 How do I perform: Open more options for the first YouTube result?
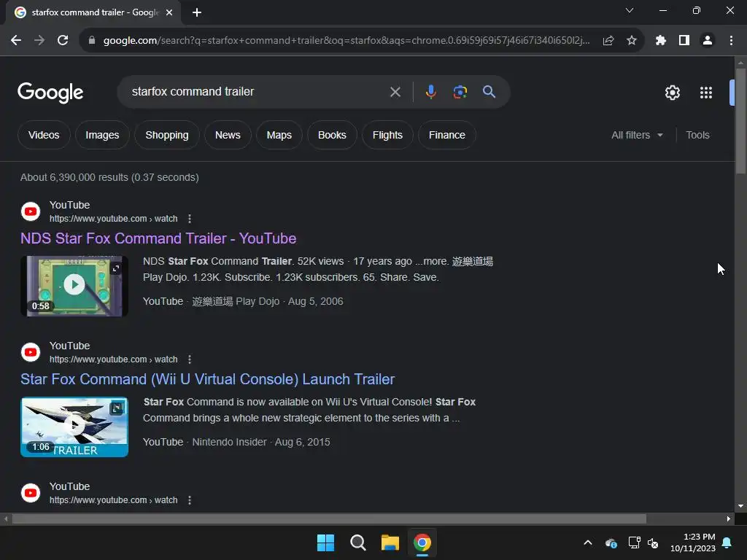(190, 219)
